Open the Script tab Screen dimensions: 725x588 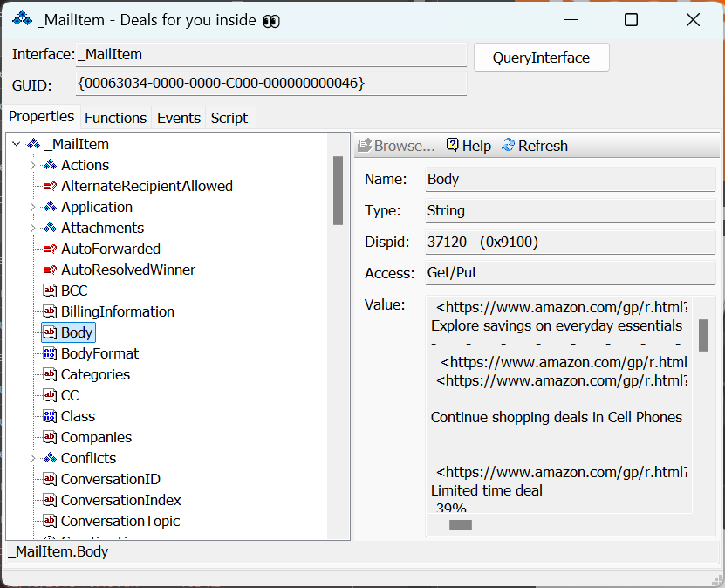point(229,118)
